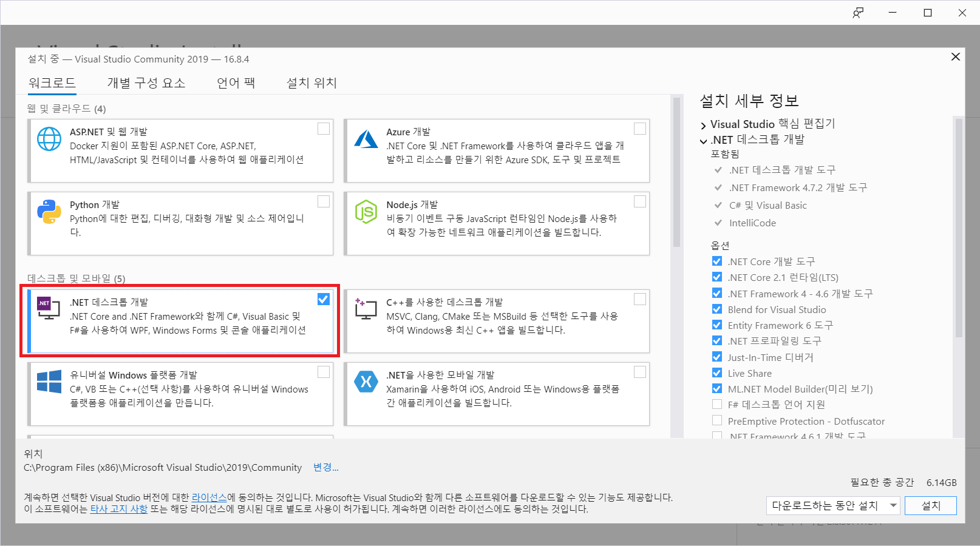Enable the C++ desktop development checkbox

(x=640, y=299)
